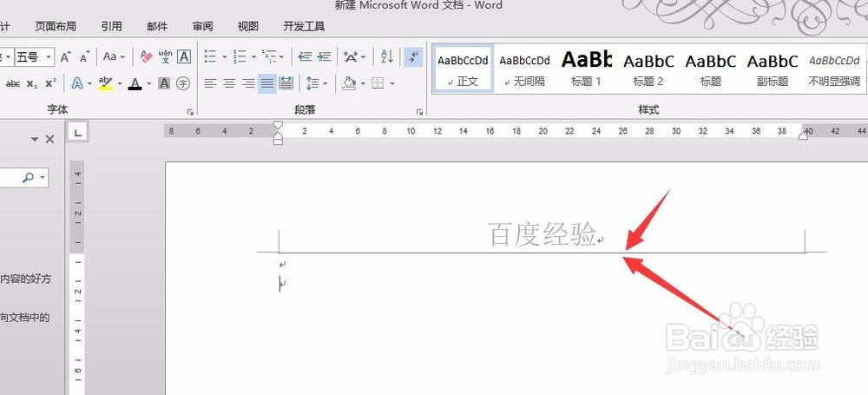Apply paragraph shading paint bucket

pos(349,83)
